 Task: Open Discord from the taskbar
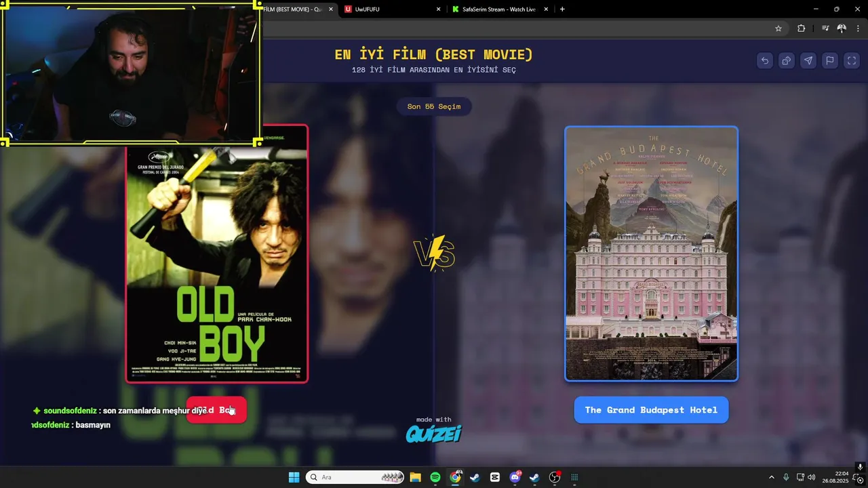515,477
